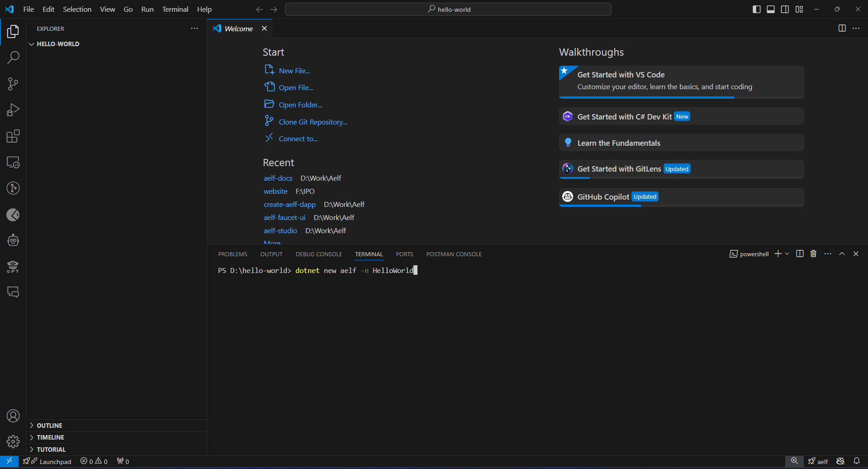Open Launchpad from the status bar
This screenshot has height=469, width=868.
coord(47,461)
